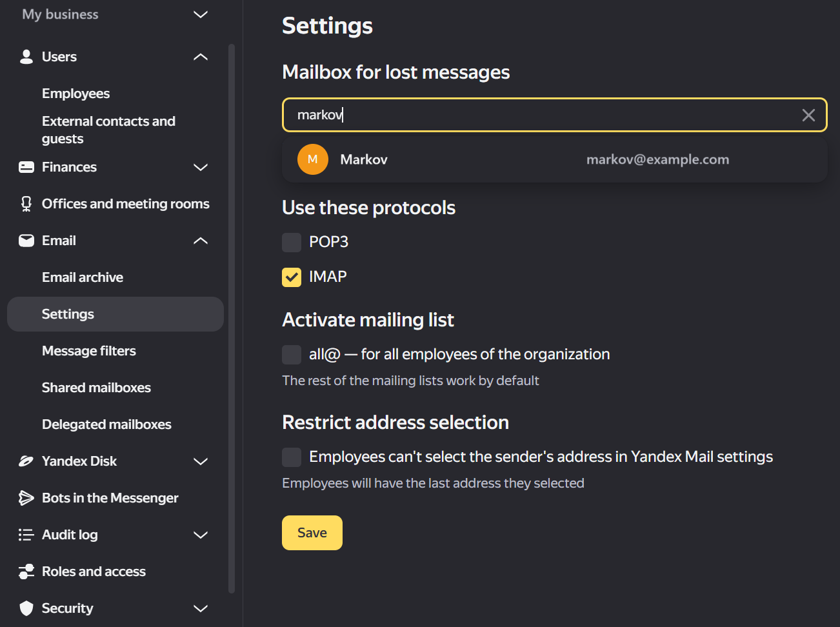Click the Yandex Disk icon
Image resolution: width=840 pixels, height=627 pixels.
(x=26, y=461)
